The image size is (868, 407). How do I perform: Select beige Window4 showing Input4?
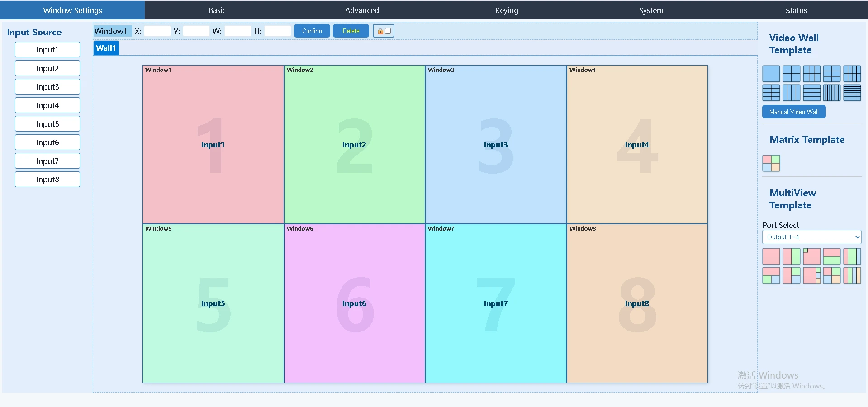point(637,145)
